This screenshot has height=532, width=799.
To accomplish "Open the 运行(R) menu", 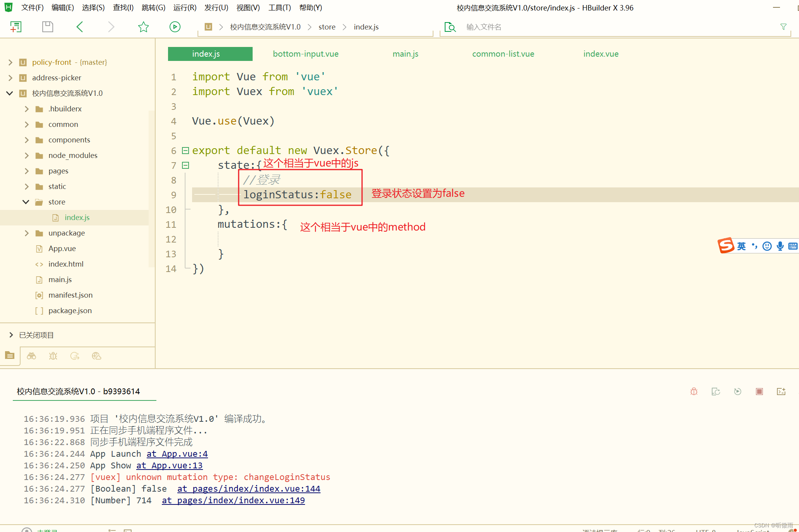I will (185, 8).
